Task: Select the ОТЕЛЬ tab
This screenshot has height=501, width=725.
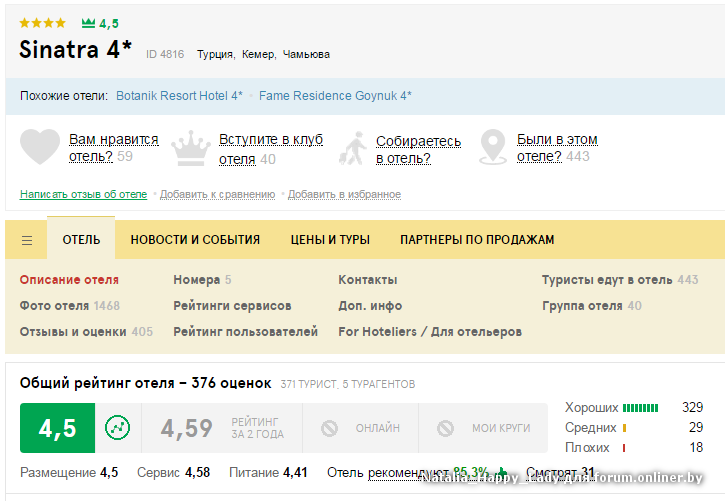Action: (x=81, y=239)
